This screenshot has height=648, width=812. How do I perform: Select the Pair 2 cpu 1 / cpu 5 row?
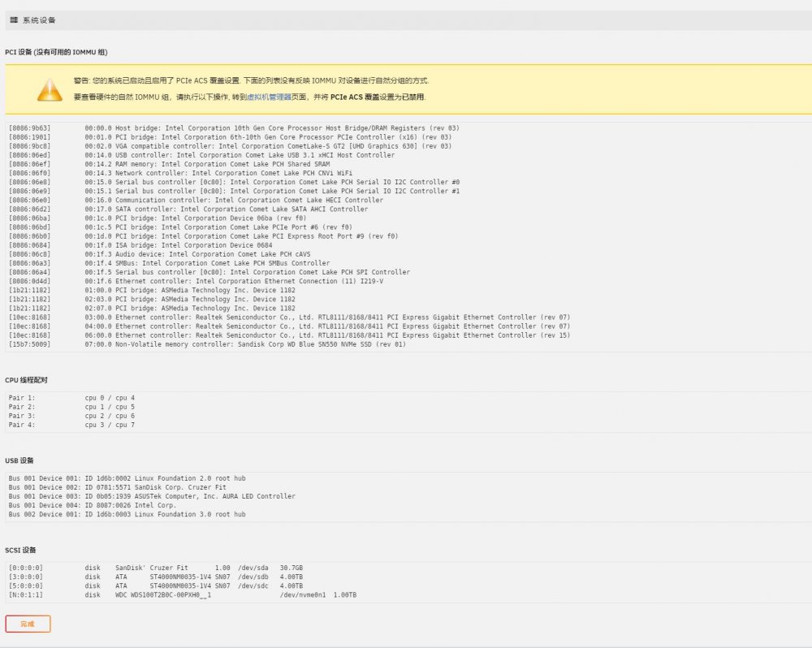click(x=71, y=407)
